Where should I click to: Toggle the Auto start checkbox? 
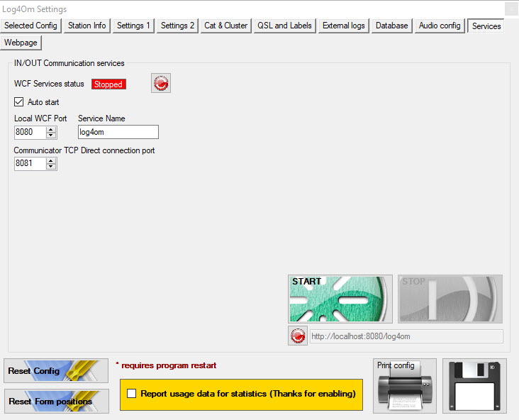coord(19,101)
